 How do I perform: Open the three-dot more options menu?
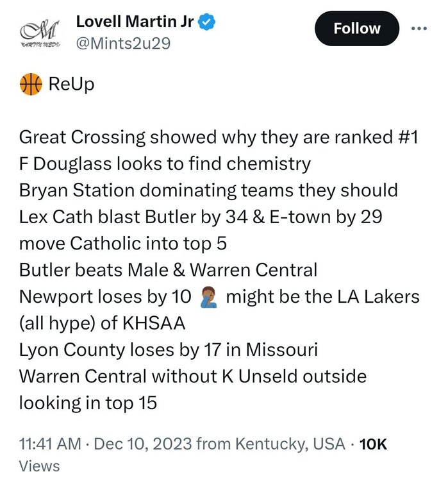419,28
